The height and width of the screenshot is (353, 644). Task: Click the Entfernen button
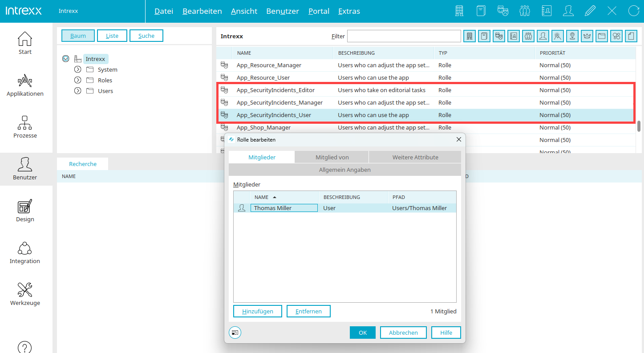coord(308,311)
